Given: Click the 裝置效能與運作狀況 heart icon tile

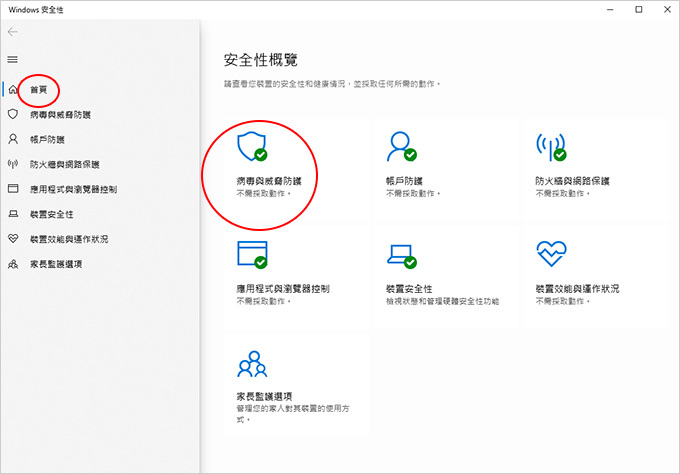Looking at the screenshot, I should click(x=551, y=255).
